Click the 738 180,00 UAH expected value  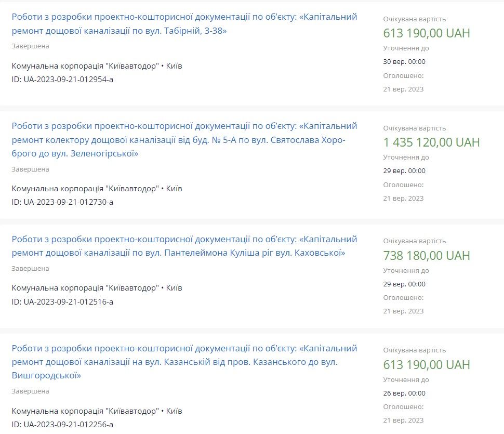pyautogui.click(x=427, y=256)
